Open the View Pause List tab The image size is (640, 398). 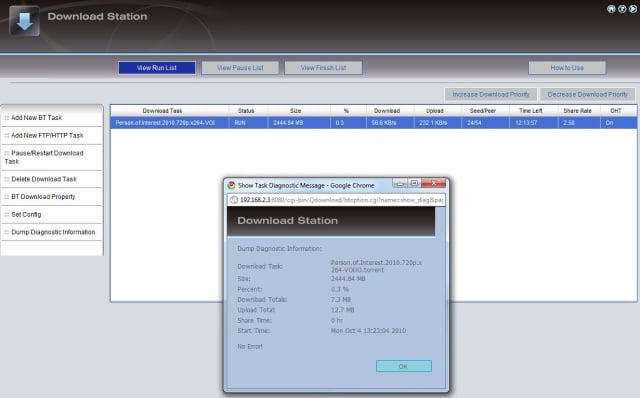(240, 68)
